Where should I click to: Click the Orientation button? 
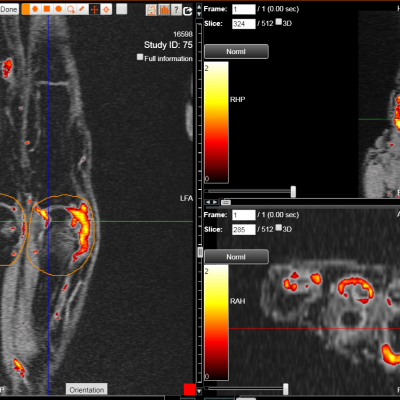pyautogui.click(x=87, y=390)
